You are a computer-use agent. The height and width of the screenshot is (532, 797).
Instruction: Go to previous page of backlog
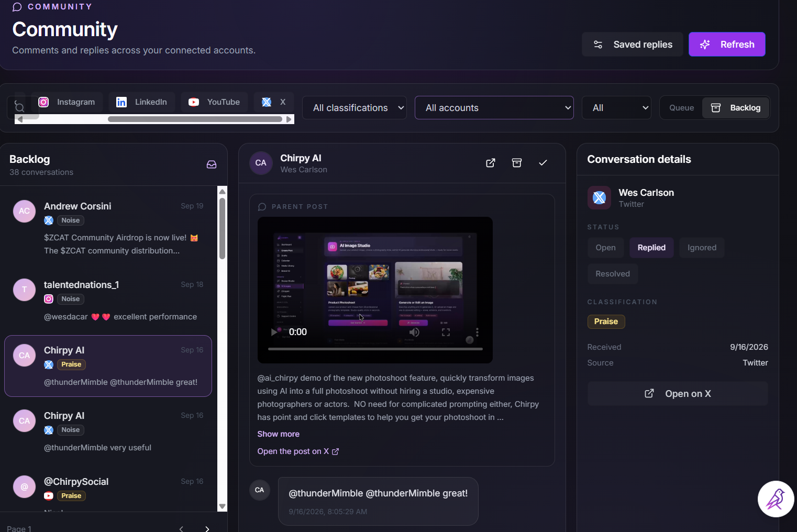(181, 528)
